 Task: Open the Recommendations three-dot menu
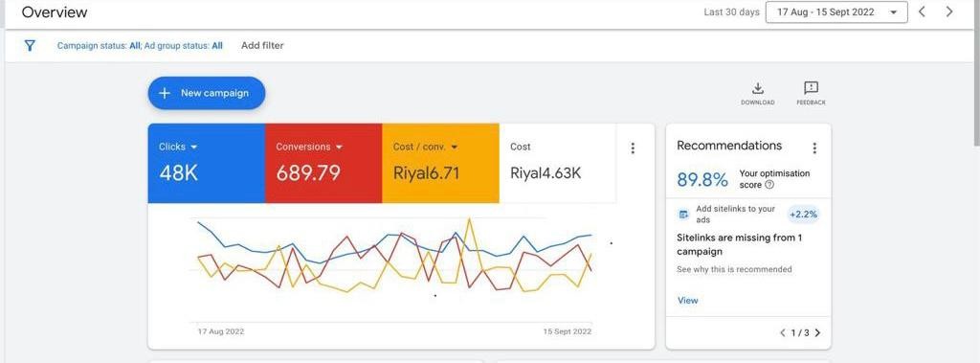point(813,148)
